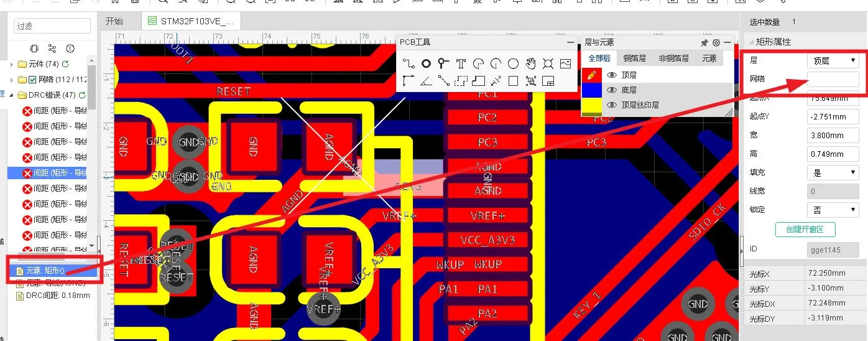Viewport: 868px width, 341px height.
Task: Click the 创建开窗区 button
Action: pyautogui.click(x=805, y=230)
